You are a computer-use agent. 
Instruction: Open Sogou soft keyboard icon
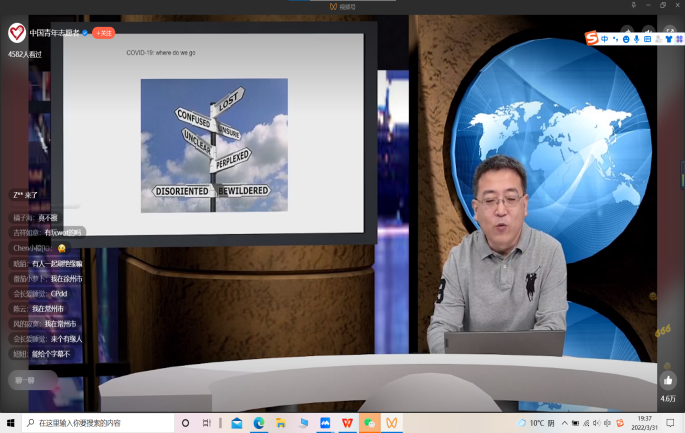647,39
